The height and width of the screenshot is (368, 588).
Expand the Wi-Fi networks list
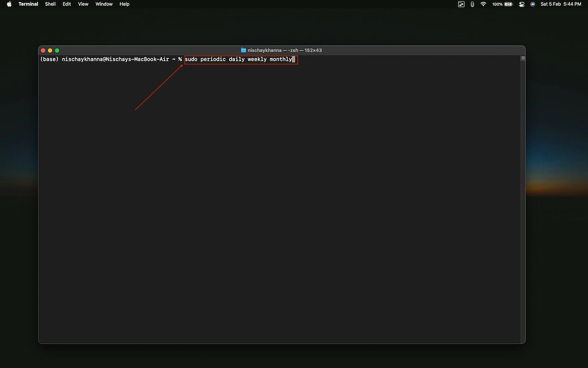point(483,4)
